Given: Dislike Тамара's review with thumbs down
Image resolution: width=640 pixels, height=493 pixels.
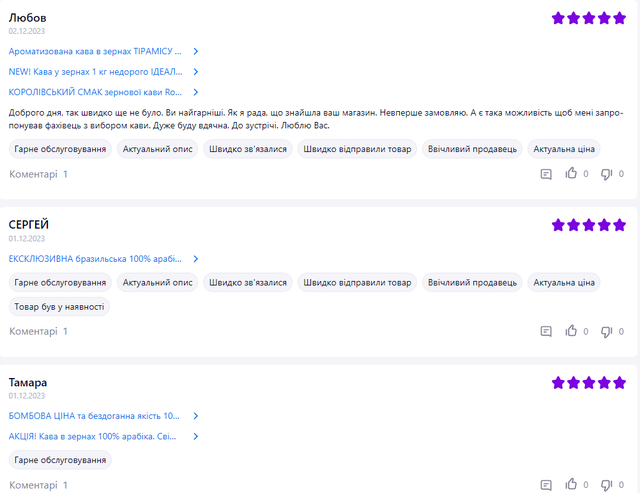Looking at the screenshot, I should [x=606, y=485].
